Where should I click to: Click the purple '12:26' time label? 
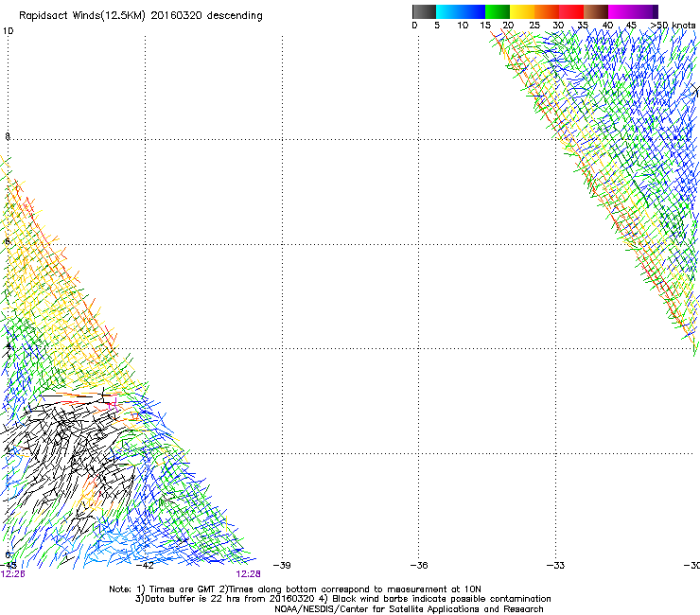point(12,574)
